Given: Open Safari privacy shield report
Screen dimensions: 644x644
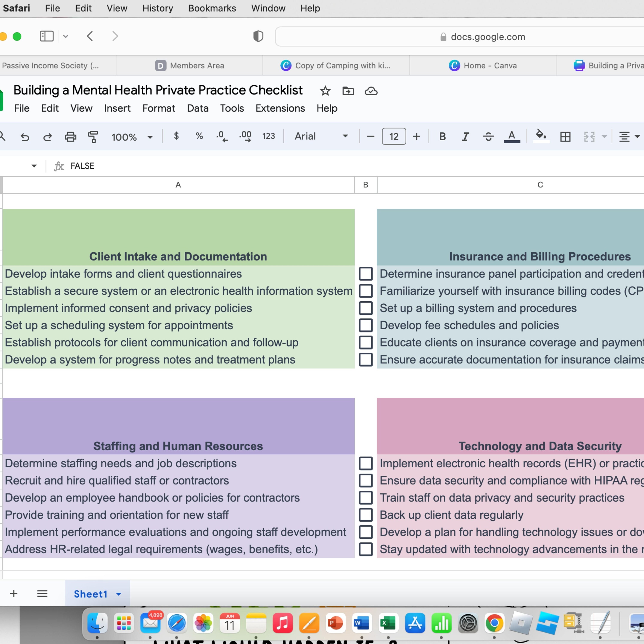Looking at the screenshot, I should coord(258,36).
